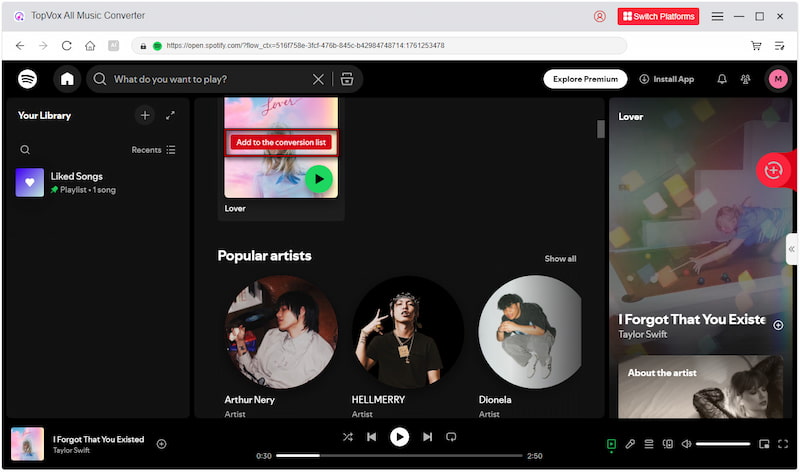Viewport: 800px width, 472px height.
Task: Open the playback queue icon
Action: pyautogui.click(x=649, y=443)
